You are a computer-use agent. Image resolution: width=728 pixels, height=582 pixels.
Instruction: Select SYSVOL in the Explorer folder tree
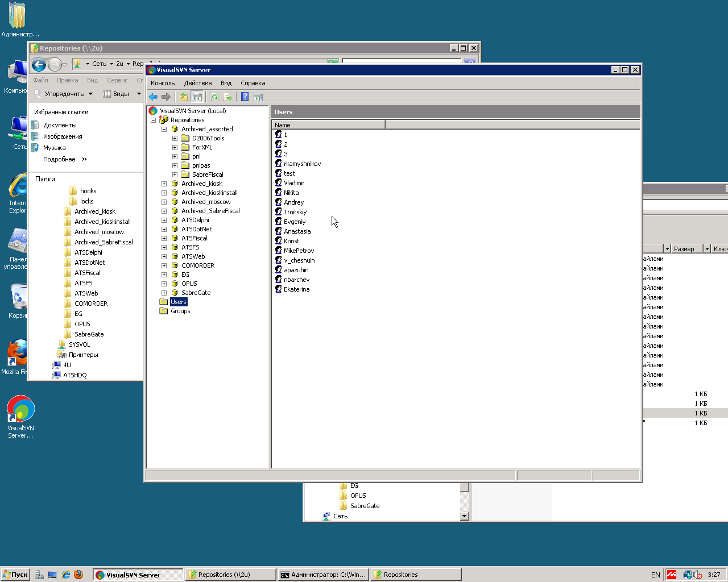click(x=80, y=344)
